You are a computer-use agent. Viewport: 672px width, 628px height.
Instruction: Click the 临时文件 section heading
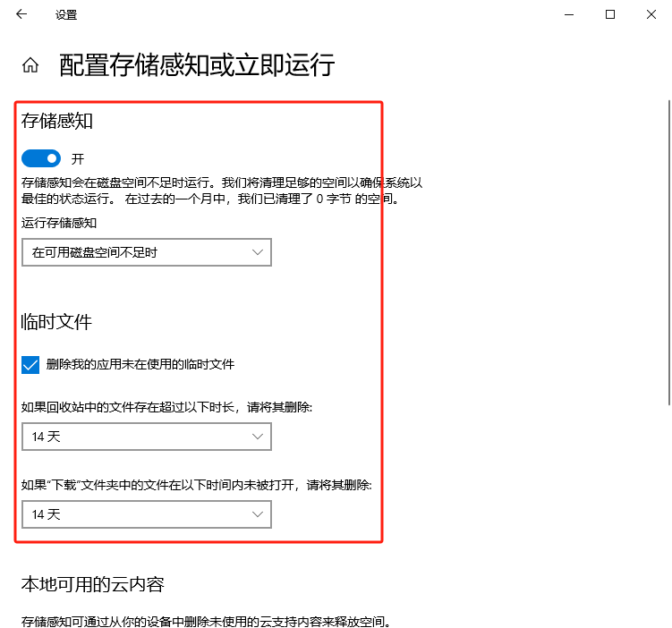56,322
